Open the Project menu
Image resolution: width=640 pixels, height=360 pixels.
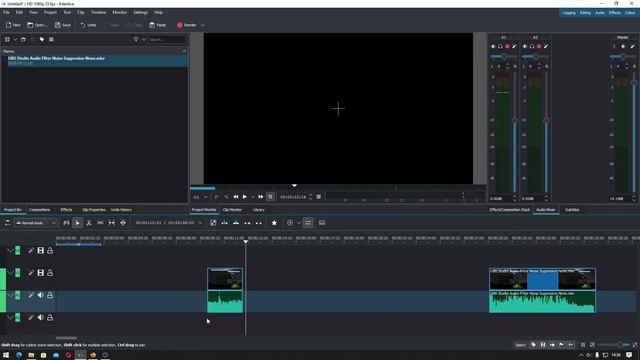coord(50,13)
